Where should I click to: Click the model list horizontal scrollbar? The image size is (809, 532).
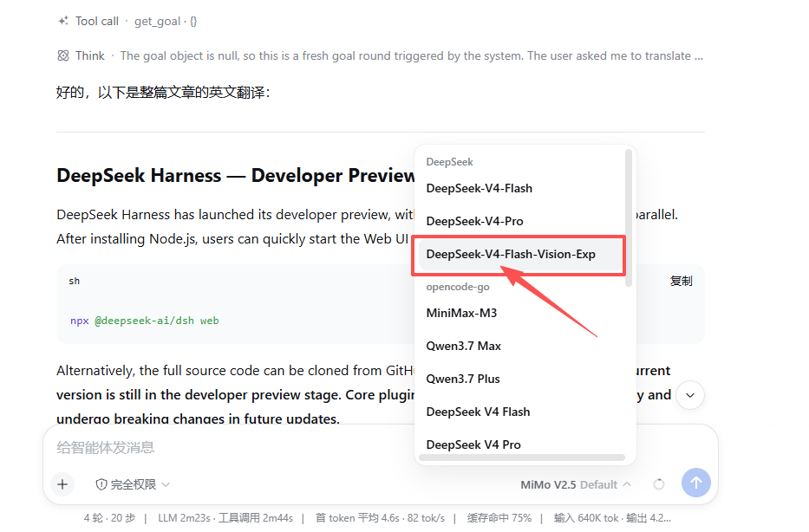(x=522, y=457)
